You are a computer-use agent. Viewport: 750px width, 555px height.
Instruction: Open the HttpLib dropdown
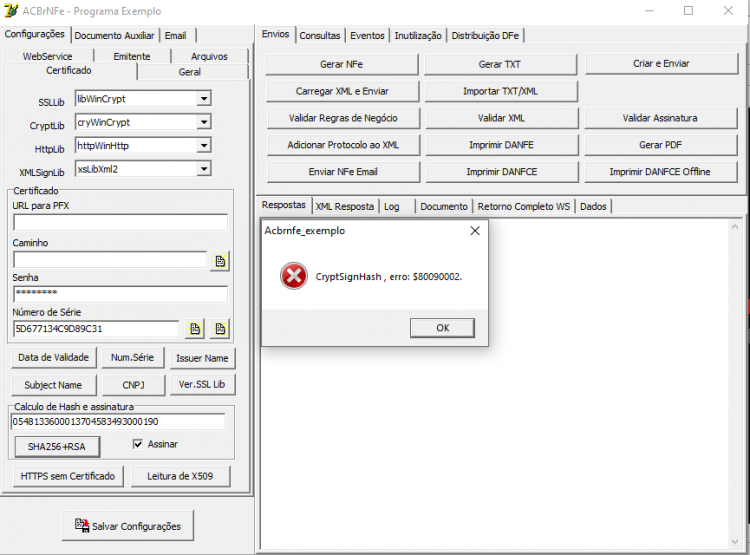tap(204, 145)
